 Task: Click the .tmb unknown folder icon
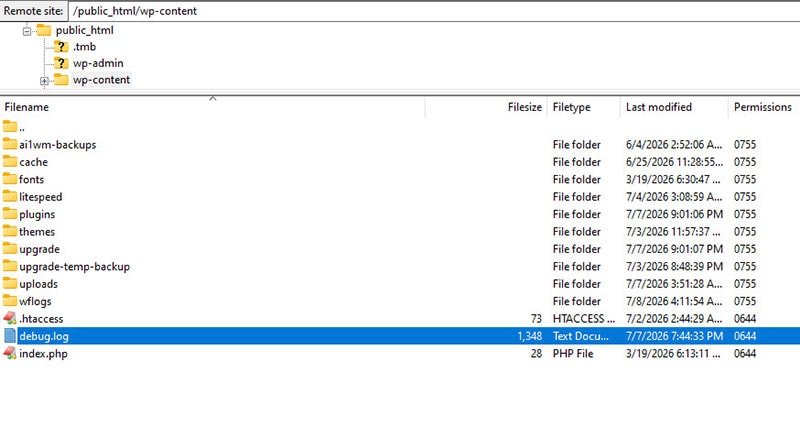tap(61, 47)
